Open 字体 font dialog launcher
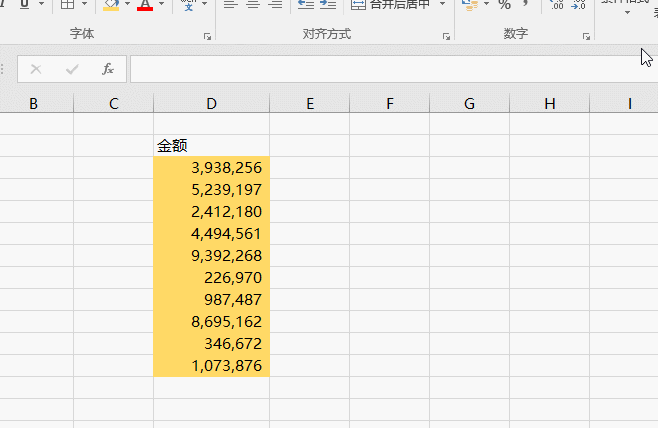The image size is (658, 428). pyautogui.click(x=207, y=37)
